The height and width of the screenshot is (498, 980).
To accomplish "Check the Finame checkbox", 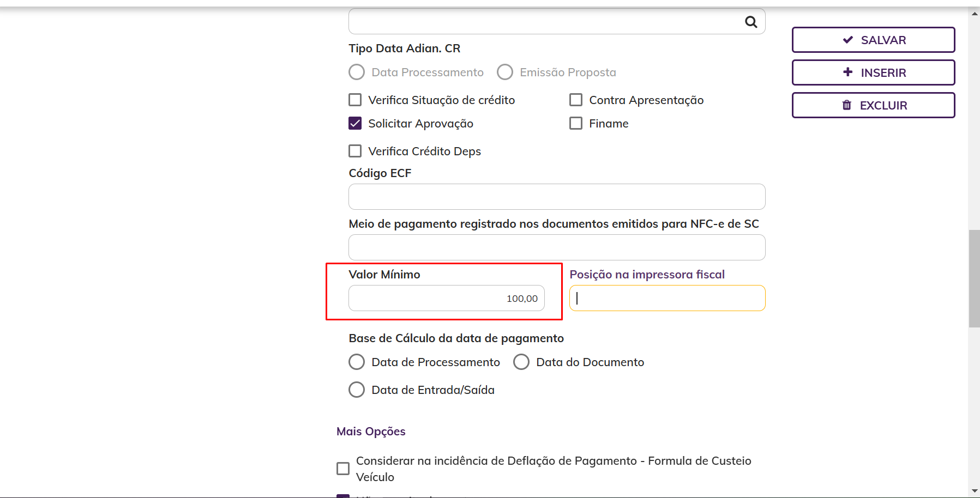I will pyautogui.click(x=576, y=123).
